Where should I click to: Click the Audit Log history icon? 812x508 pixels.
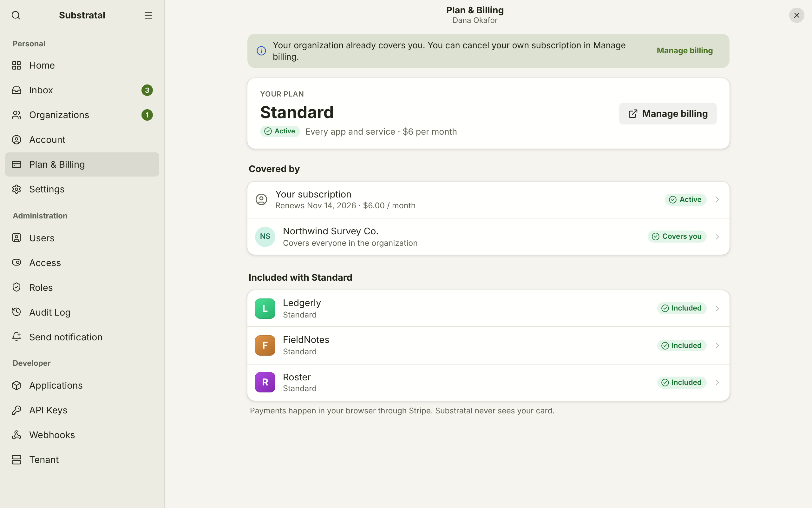[16, 312]
